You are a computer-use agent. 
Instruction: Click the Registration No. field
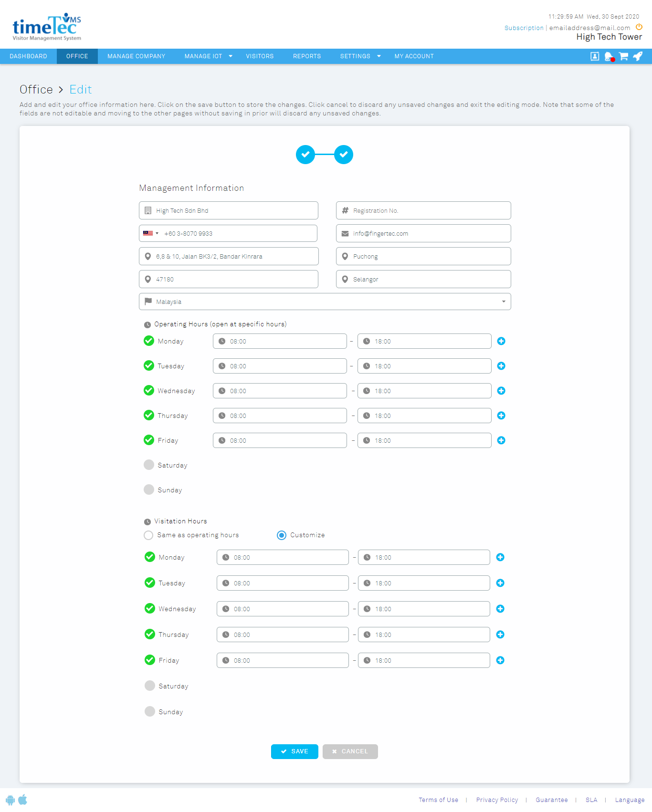(423, 210)
